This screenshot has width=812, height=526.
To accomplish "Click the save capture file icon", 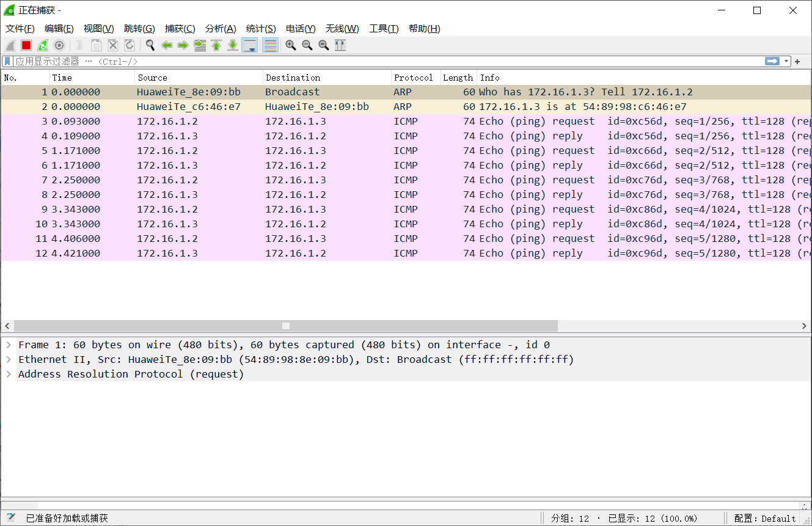I will pyautogui.click(x=97, y=45).
